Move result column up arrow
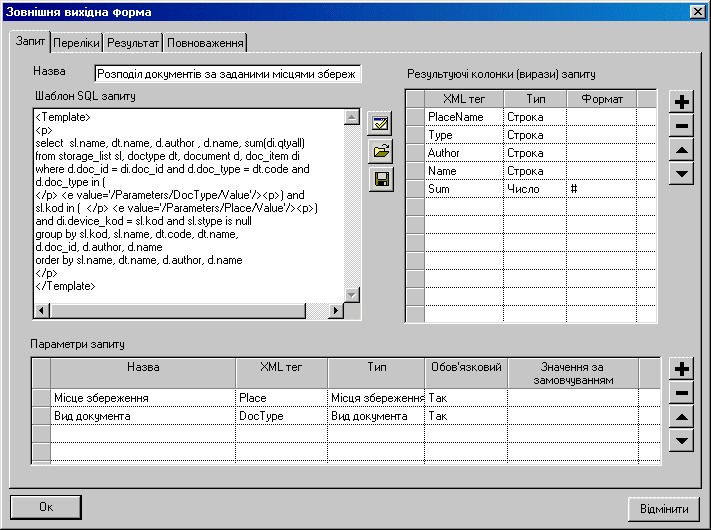This screenshot has width=711, height=530. click(681, 150)
